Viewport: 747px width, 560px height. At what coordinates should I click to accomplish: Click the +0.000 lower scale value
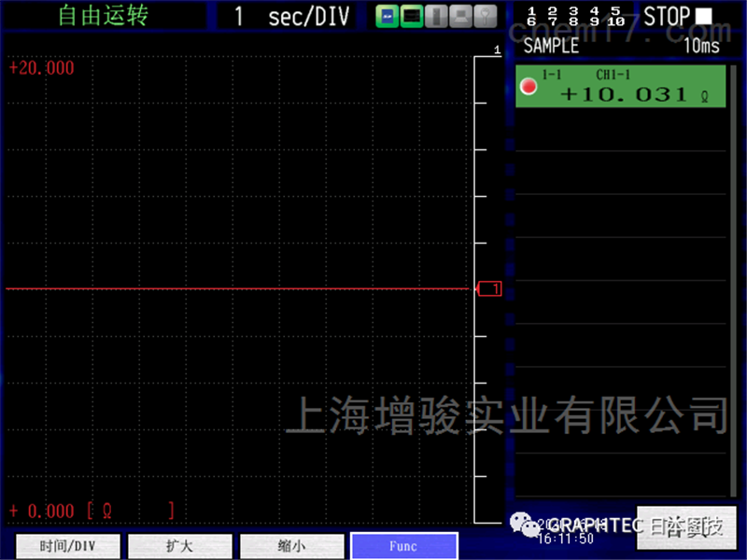(42, 511)
